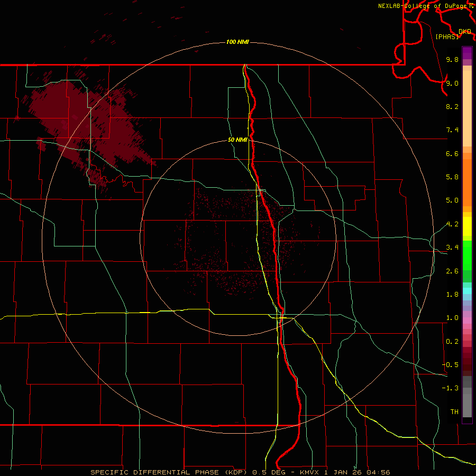Select the 50 NMI range ring label
This screenshot has height=476, width=476.
click(x=237, y=140)
